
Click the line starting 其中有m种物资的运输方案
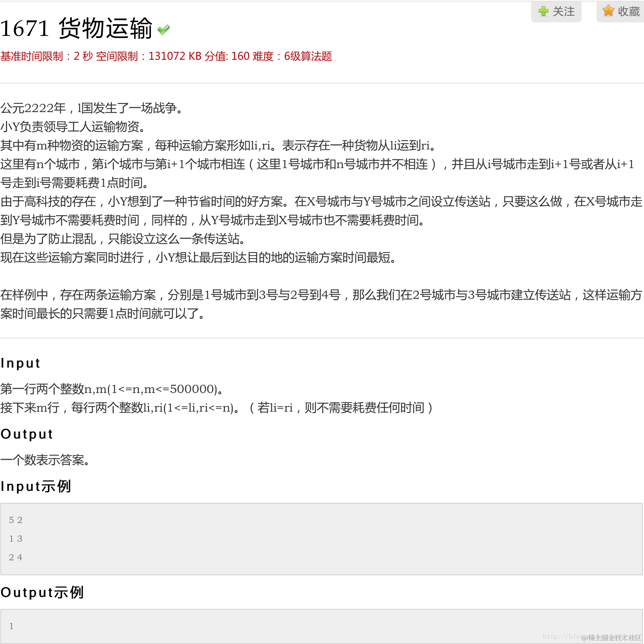(x=219, y=146)
